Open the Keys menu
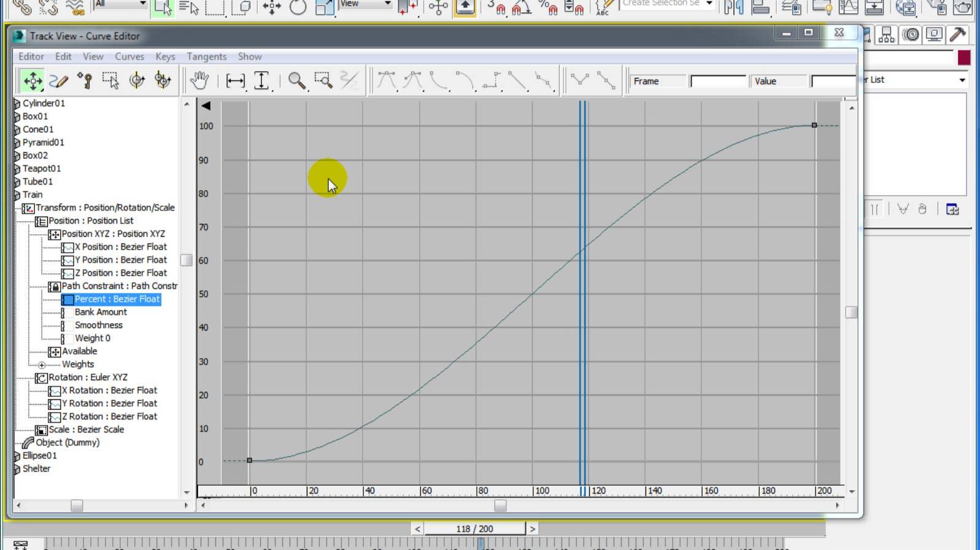 165,56
